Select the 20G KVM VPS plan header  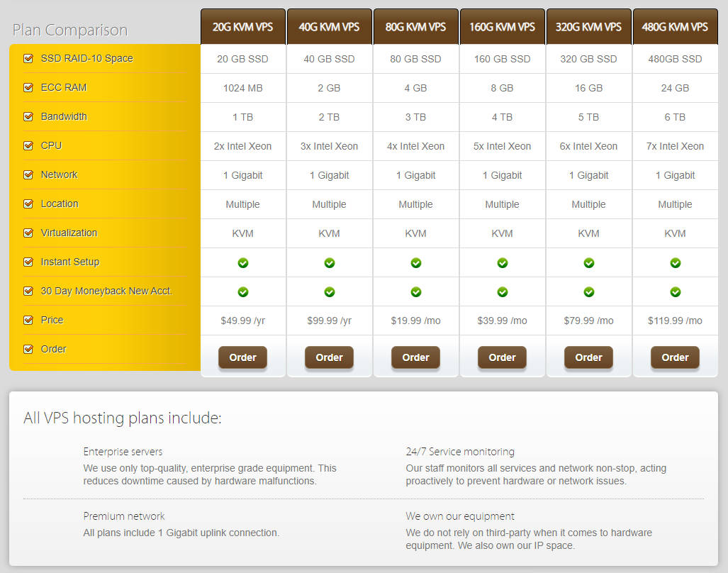coord(243,27)
